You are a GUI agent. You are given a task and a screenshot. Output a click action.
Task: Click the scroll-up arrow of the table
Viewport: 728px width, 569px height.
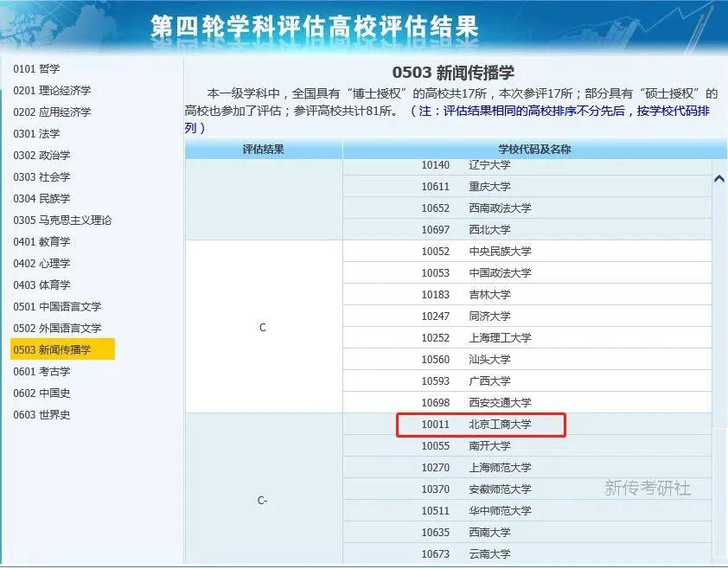(x=719, y=178)
